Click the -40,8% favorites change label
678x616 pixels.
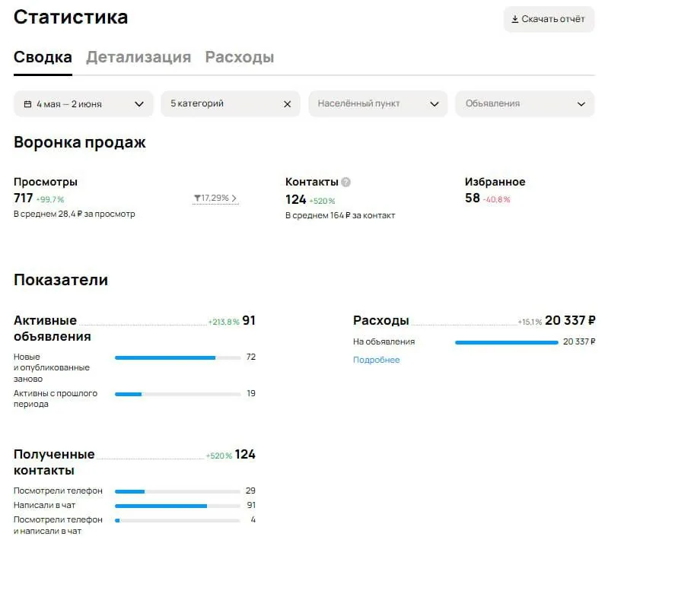[x=496, y=199]
